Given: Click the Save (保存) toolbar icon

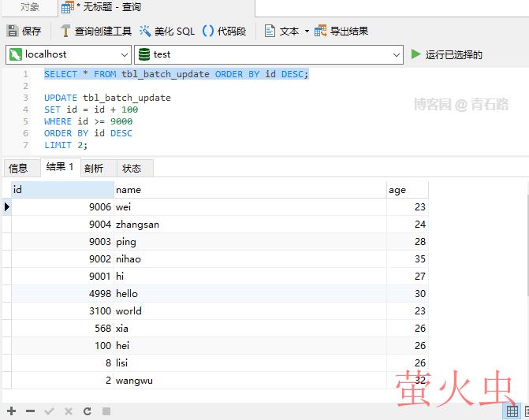Looking at the screenshot, I should click(24, 32).
